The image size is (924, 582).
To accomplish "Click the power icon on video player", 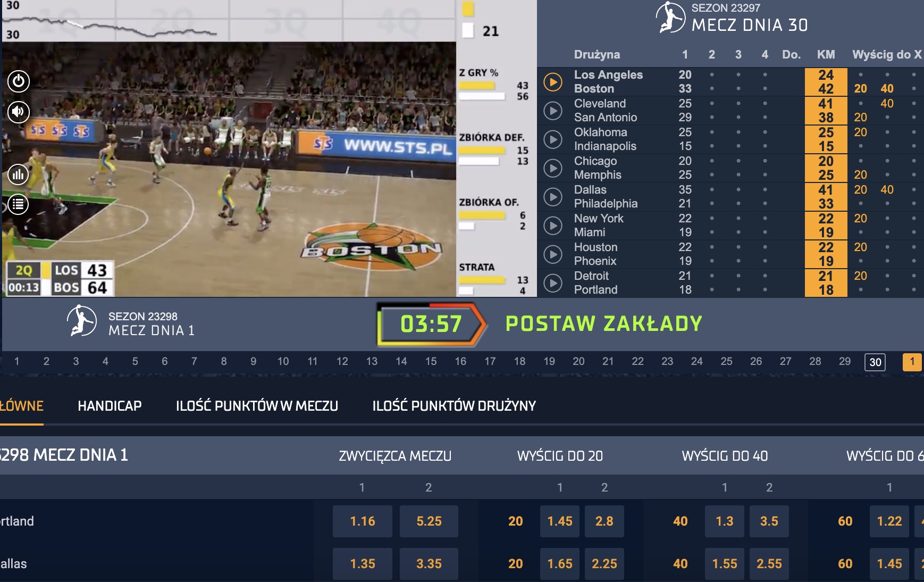I will point(19,81).
